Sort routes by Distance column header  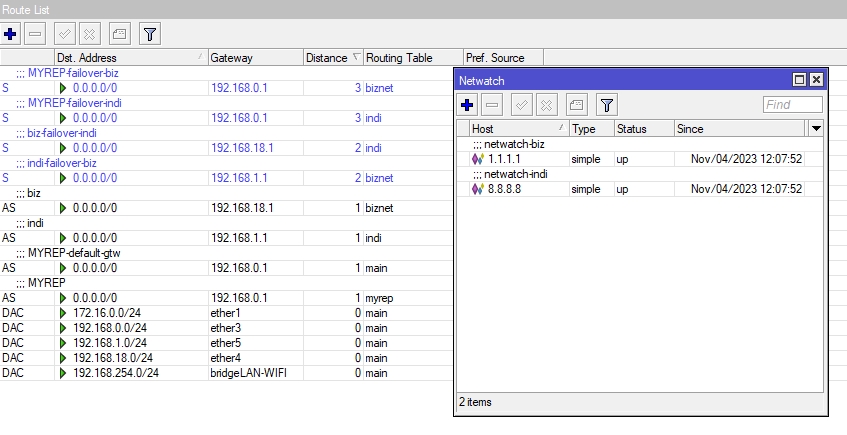pyautogui.click(x=333, y=58)
